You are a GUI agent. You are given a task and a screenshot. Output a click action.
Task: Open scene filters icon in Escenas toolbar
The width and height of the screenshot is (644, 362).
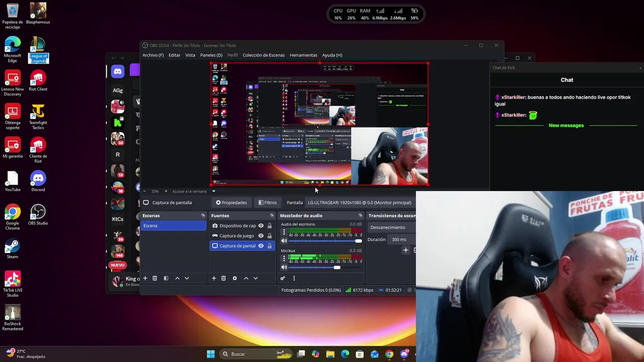click(x=166, y=278)
